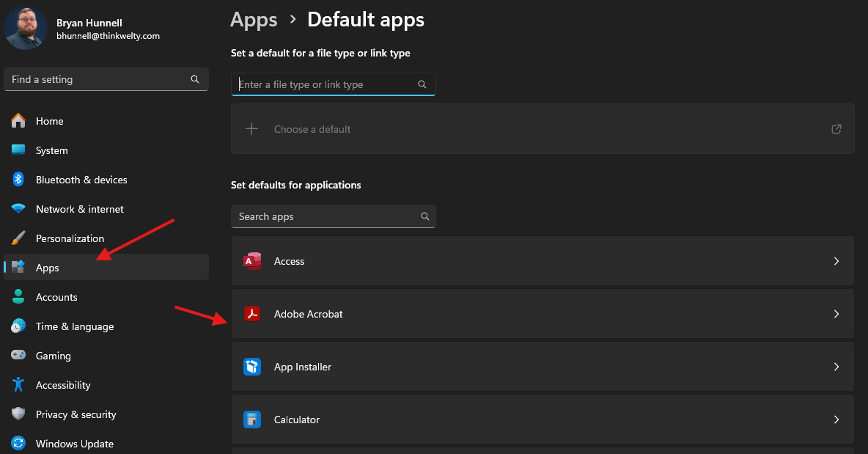The width and height of the screenshot is (868, 454).
Task: Click the search icon in Find a setting
Action: 194,79
